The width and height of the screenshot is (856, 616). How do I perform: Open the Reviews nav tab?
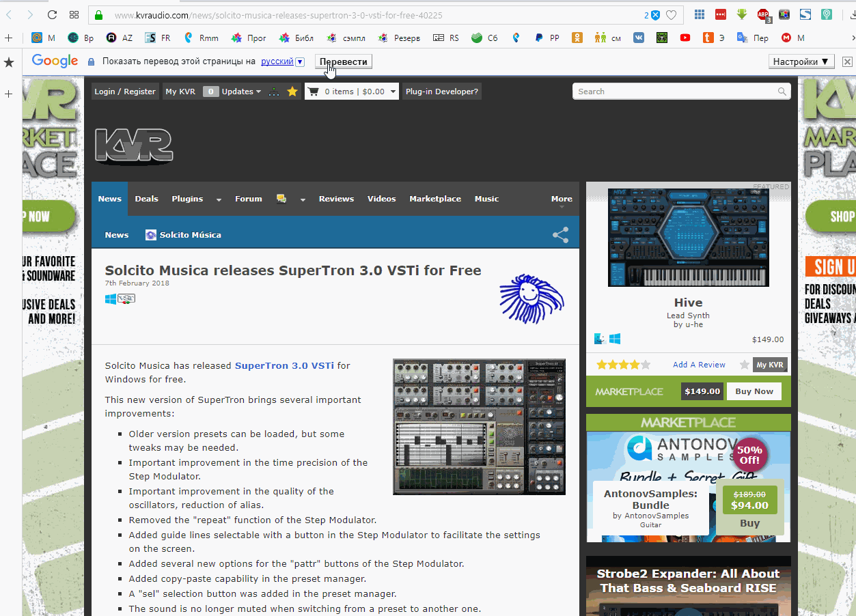point(336,199)
